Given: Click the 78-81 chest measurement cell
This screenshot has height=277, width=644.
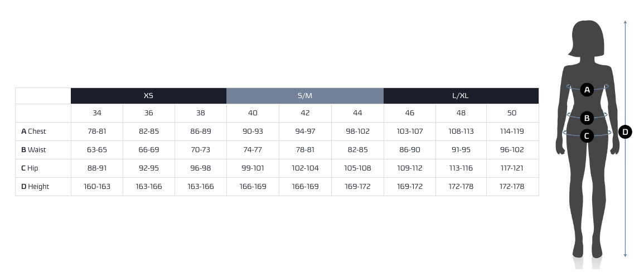Looking at the screenshot, I should click(97, 132).
